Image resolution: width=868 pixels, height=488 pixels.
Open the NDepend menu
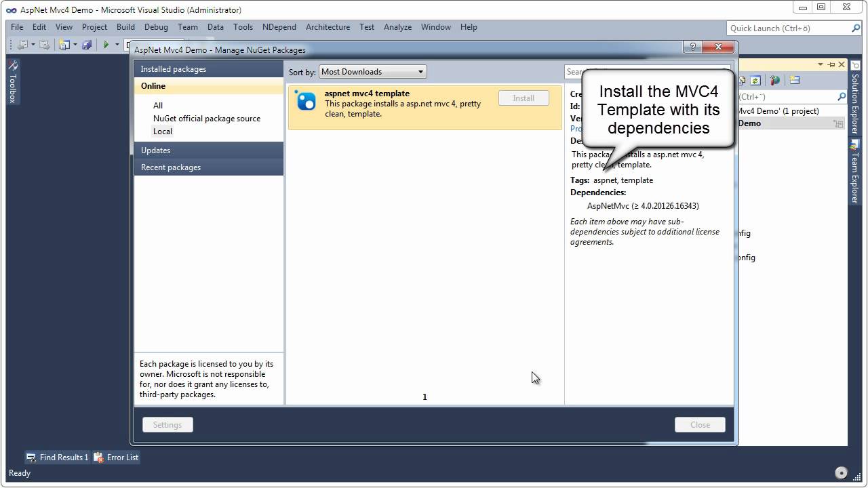pyautogui.click(x=279, y=27)
